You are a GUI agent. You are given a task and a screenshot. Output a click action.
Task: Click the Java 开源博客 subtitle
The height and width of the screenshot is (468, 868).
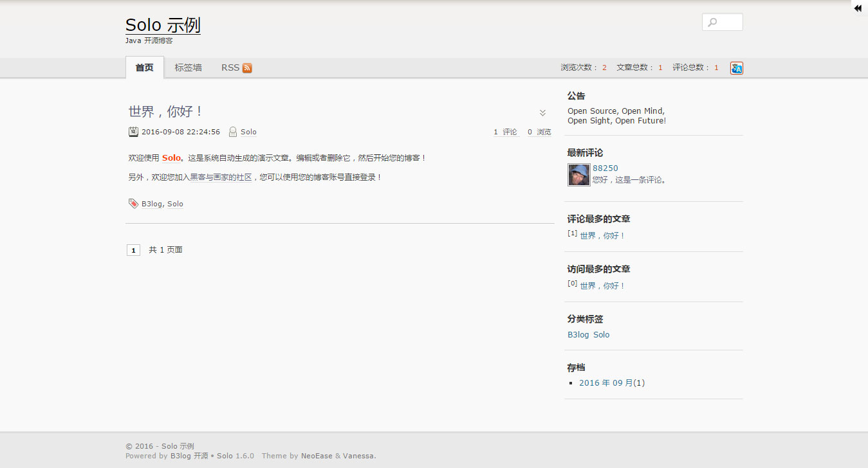pos(149,40)
